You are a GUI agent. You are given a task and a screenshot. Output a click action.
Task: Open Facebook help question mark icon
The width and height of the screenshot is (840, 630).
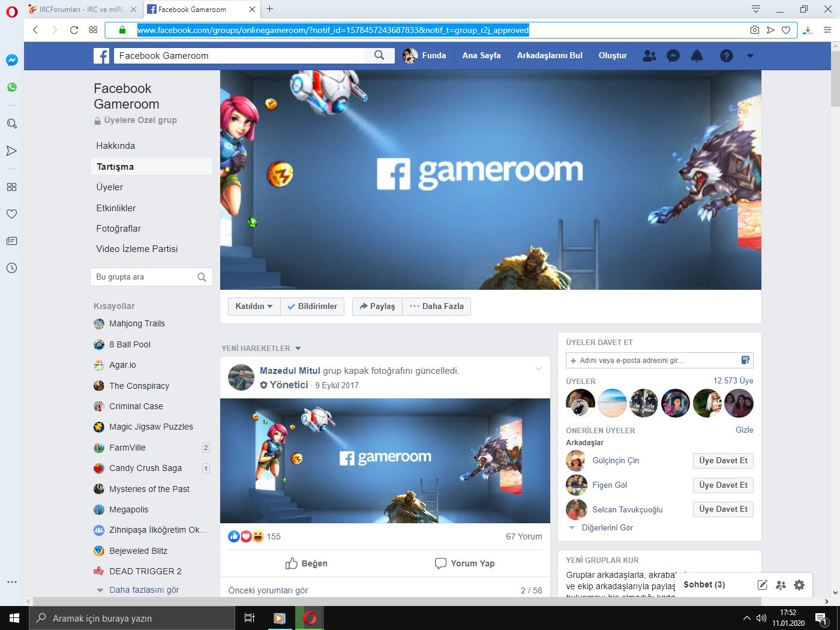[726, 56]
